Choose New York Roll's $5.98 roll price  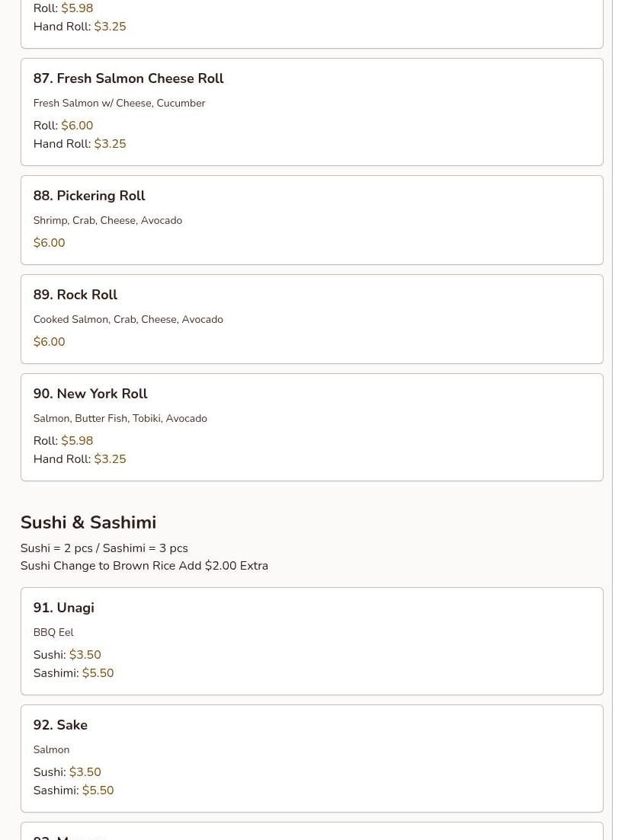coord(77,442)
